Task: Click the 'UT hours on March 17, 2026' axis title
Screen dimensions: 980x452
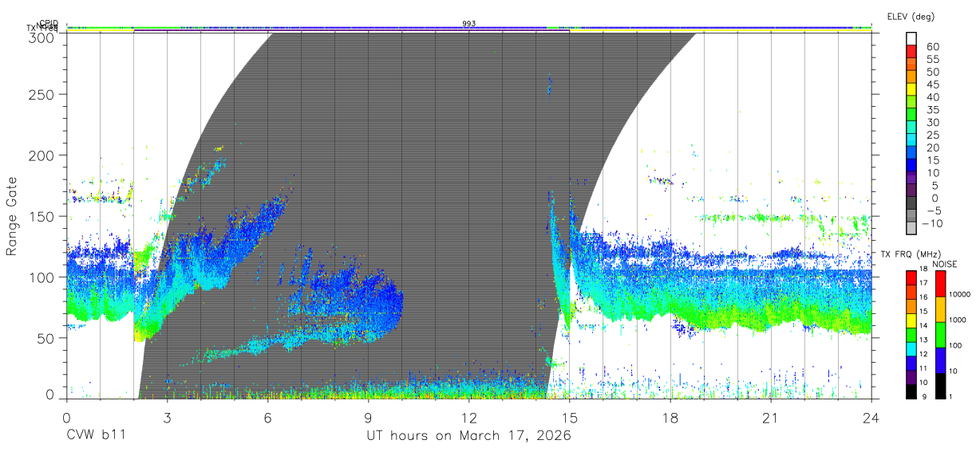Action: click(468, 436)
